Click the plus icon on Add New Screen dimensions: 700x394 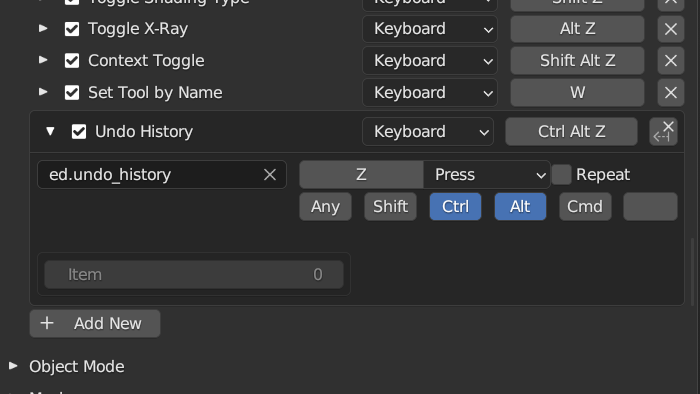pyautogui.click(x=47, y=323)
